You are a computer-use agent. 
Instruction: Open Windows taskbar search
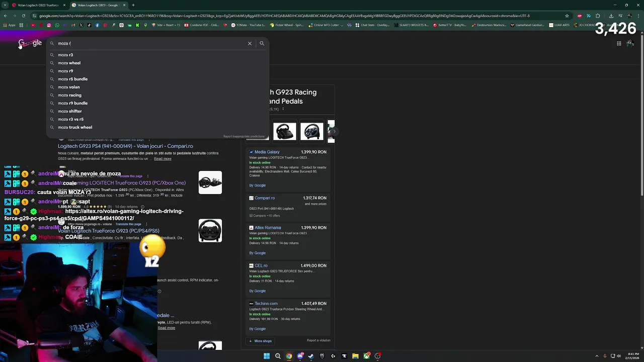(x=278, y=356)
